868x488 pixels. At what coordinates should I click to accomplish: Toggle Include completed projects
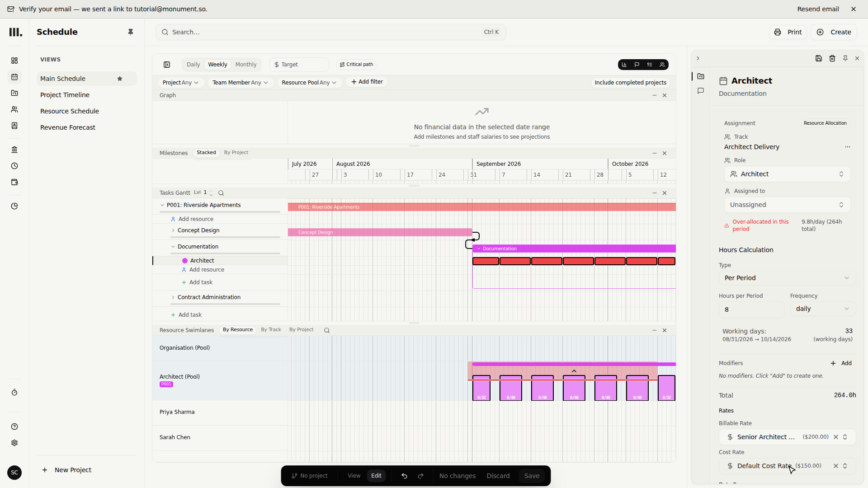(630, 82)
